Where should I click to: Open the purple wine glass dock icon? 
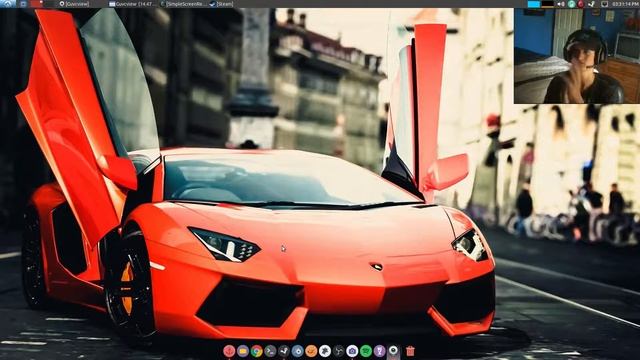coord(380,351)
